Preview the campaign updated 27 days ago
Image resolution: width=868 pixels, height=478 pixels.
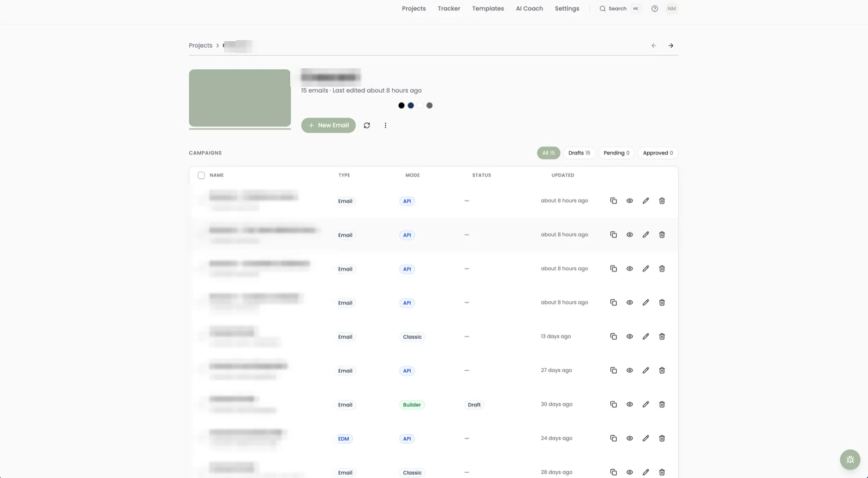(x=630, y=371)
